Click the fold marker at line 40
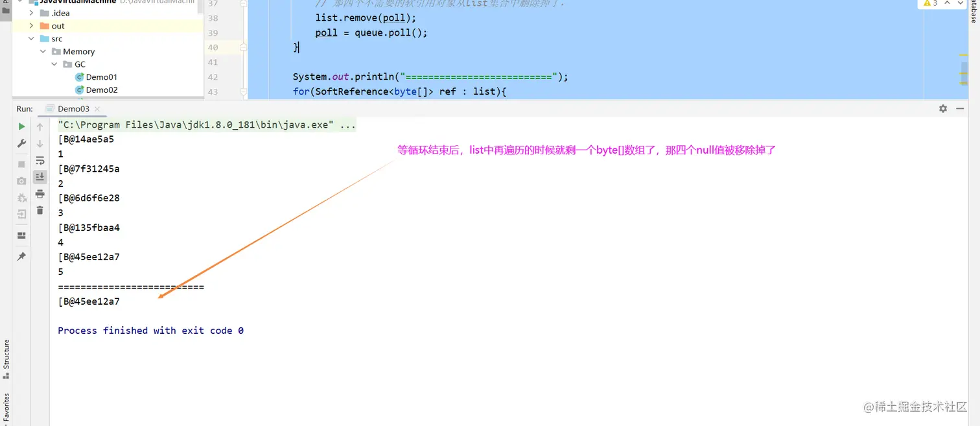980x426 pixels. [244, 47]
